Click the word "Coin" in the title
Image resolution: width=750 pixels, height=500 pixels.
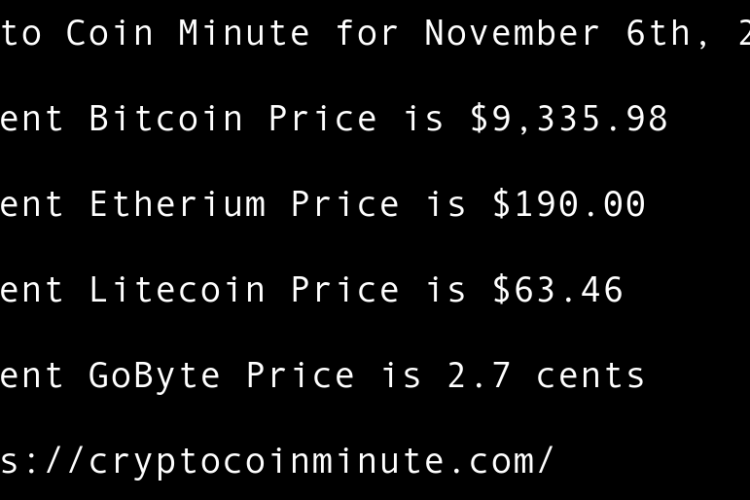110,33
